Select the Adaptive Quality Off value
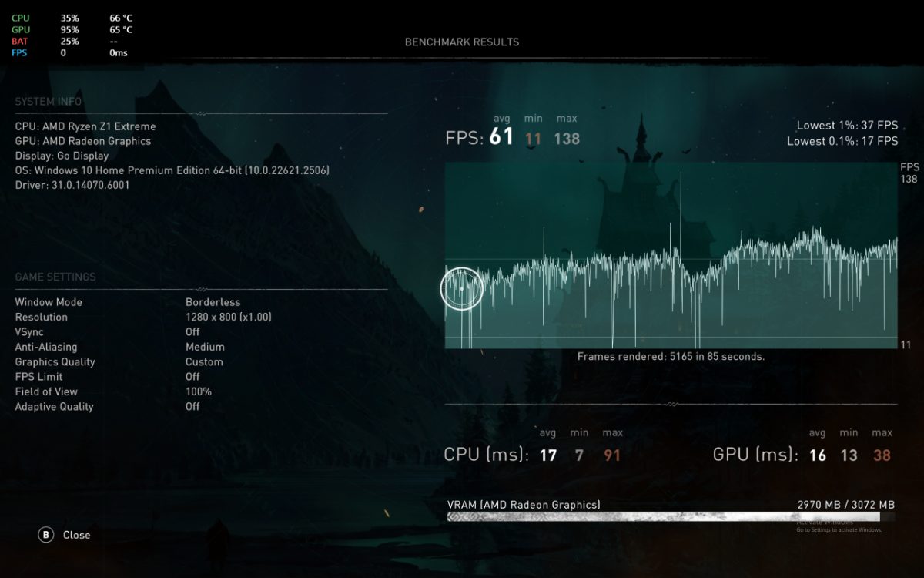Screen dimensions: 924x578 point(192,407)
